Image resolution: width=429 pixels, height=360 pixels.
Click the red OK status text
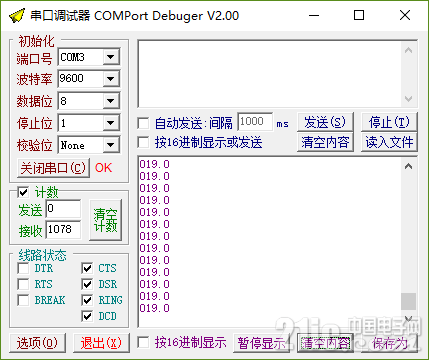coord(104,168)
